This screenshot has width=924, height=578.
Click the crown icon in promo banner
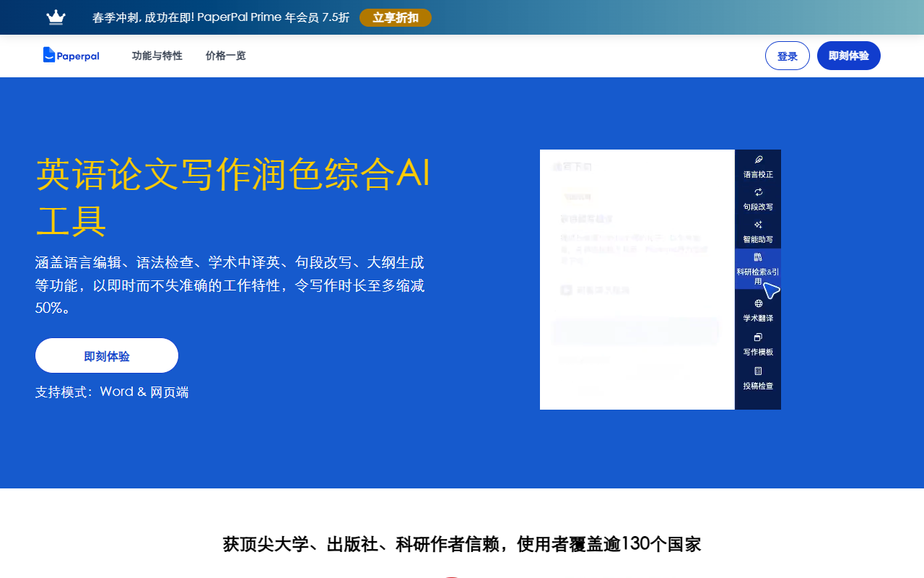tap(56, 17)
